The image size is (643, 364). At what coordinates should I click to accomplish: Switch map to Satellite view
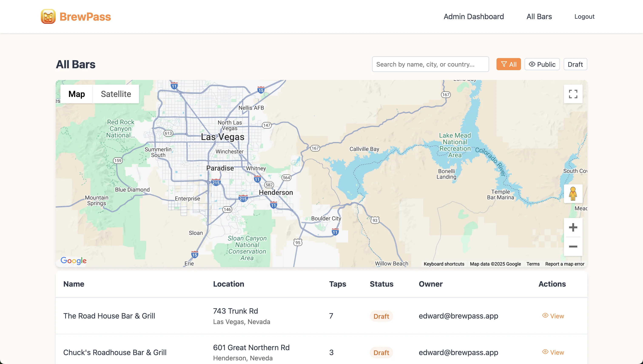tap(116, 94)
